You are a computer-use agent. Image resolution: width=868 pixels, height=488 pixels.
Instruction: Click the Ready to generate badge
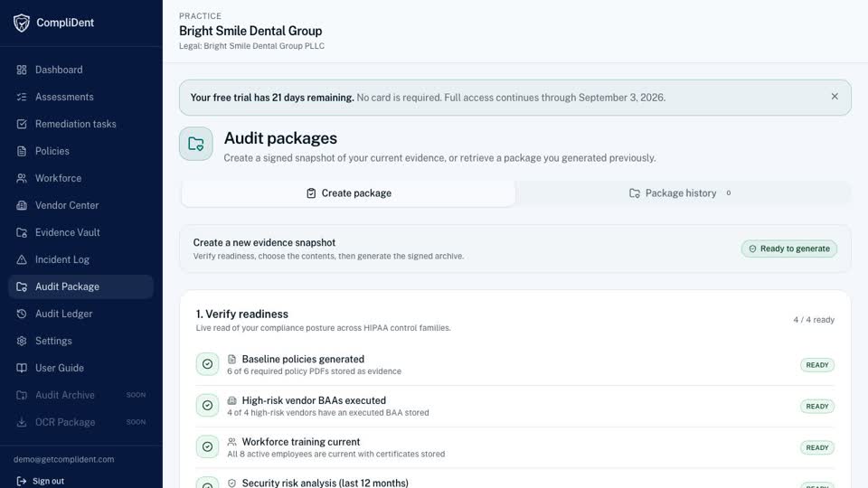(788, 249)
